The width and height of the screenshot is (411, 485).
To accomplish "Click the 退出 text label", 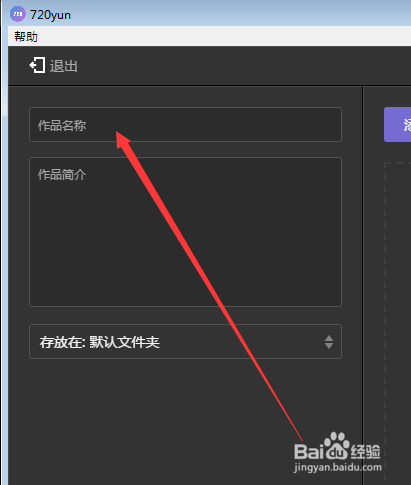I will point(64,66).
